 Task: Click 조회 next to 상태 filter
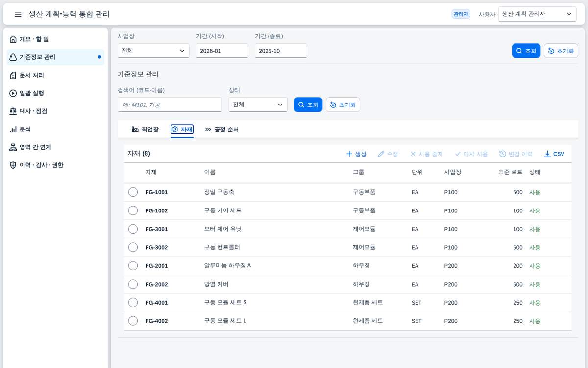(308, 105)
